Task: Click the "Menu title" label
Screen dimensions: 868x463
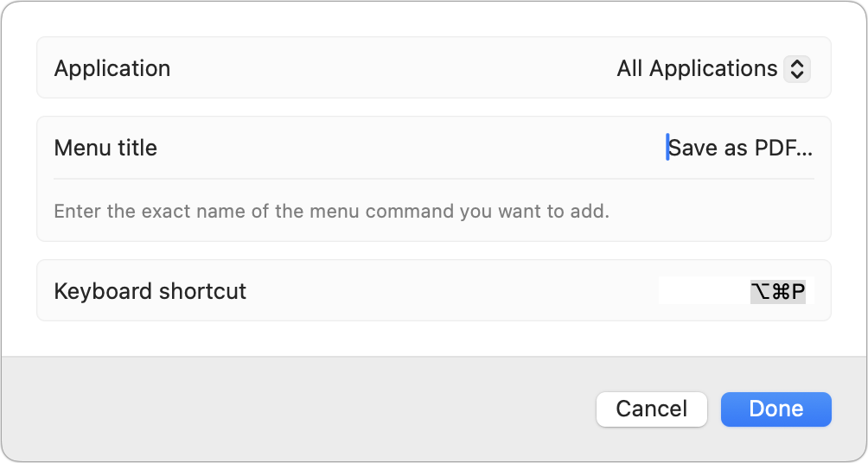Action: [105, 148]
